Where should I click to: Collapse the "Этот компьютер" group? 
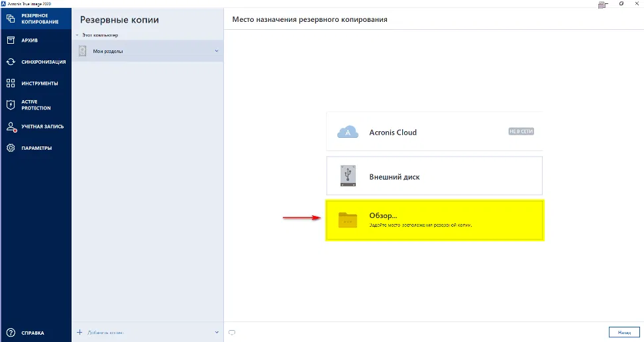[x=77, y=34]
